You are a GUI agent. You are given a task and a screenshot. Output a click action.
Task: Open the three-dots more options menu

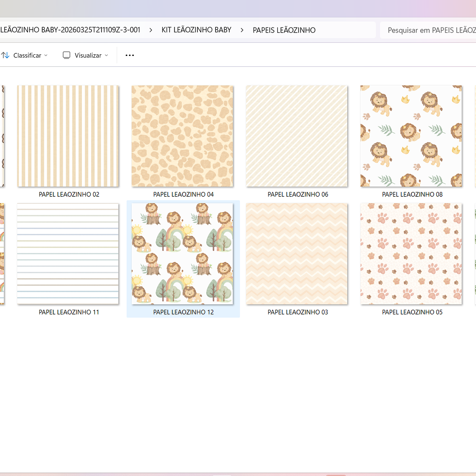(x=130, y=55)
